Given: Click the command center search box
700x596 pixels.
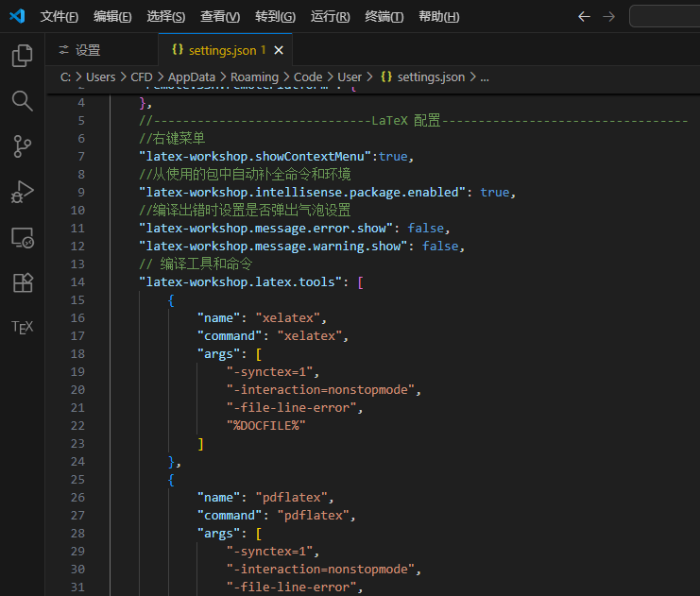Looking at the screenshot, I should point(665,16).
